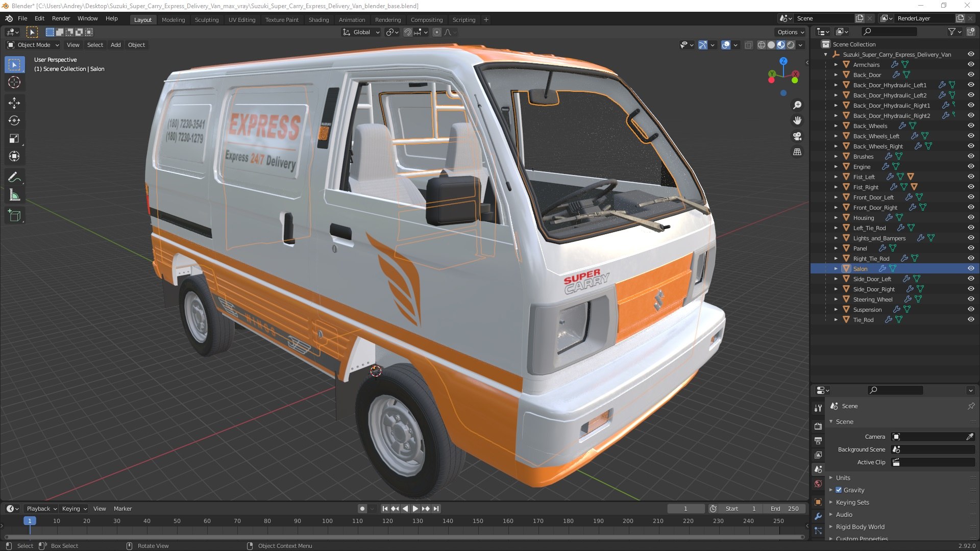
Task: Switch to the Shading workspace tab
Action: [318, 19]
